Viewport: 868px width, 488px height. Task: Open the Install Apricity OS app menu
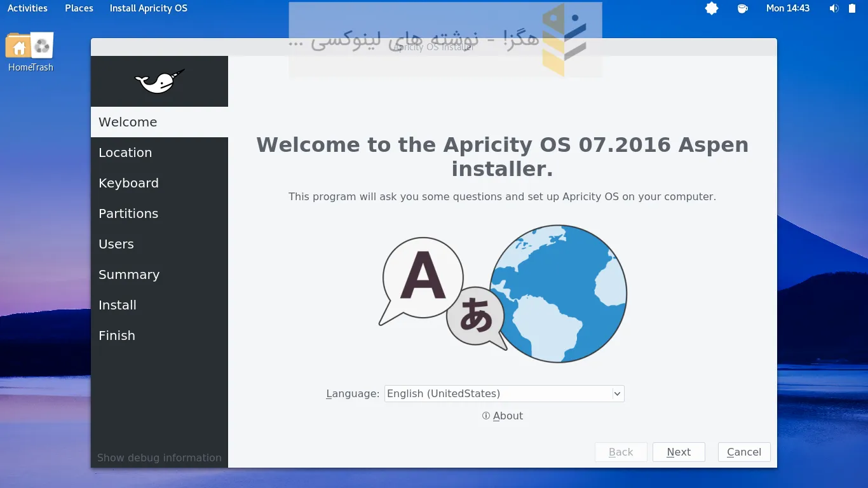pyautogui.click(x=149, y=8)
